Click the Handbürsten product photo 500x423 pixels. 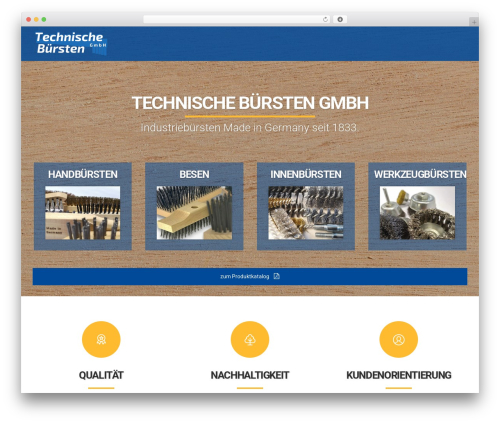coord(83,213)
